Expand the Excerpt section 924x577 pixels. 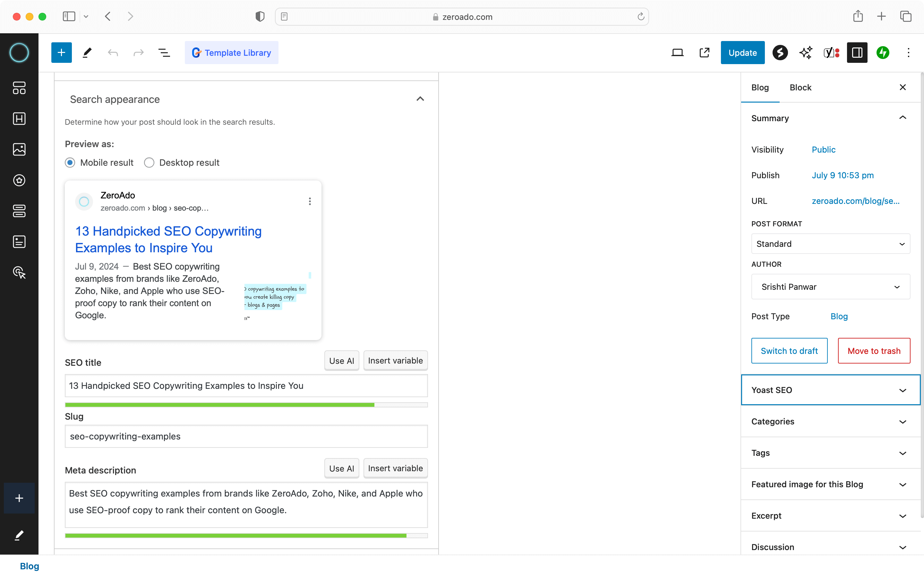click(829, 515)
